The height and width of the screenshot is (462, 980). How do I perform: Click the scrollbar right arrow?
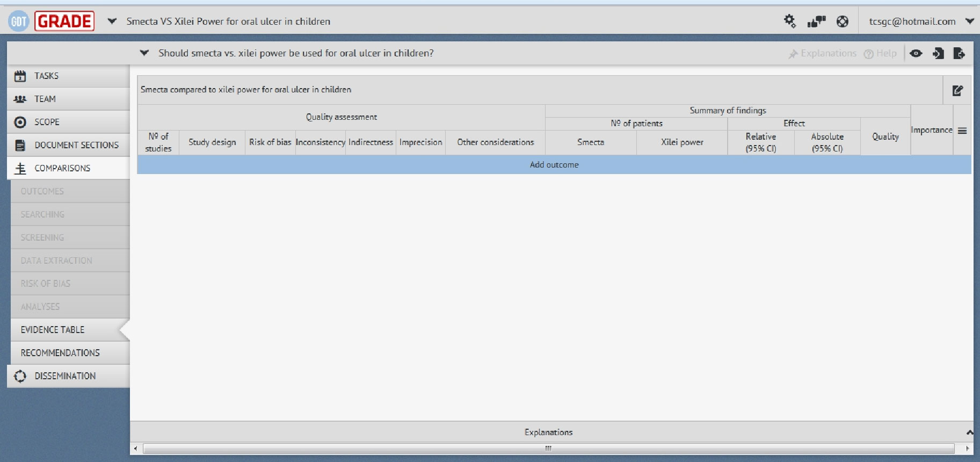(968, 449)
